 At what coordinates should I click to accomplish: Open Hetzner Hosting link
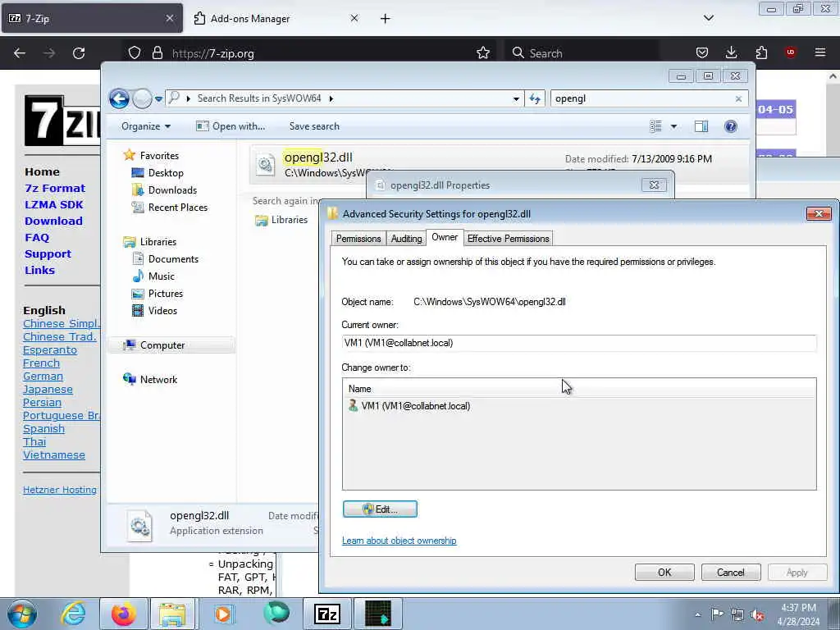59,491
